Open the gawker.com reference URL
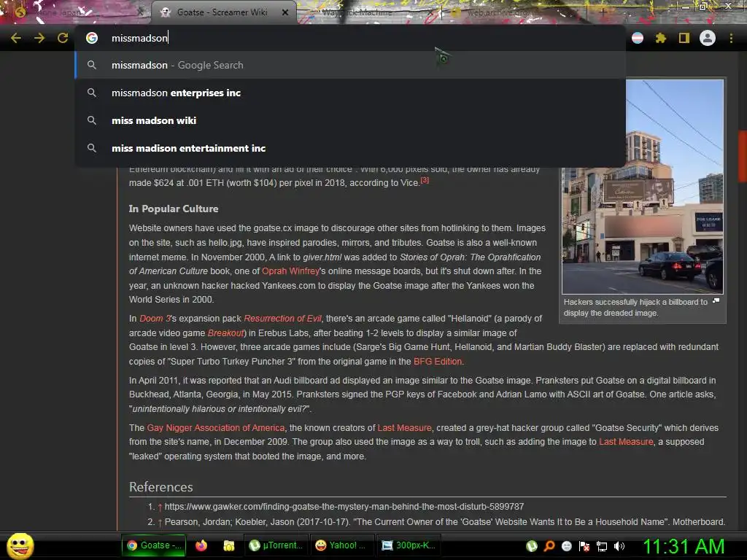 (344, 507)
